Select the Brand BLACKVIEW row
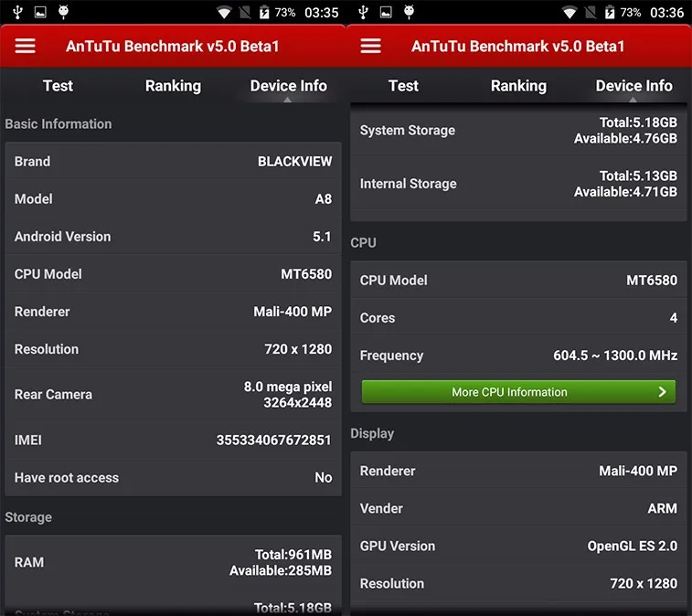The image size is (692, 616). (173, 161)
